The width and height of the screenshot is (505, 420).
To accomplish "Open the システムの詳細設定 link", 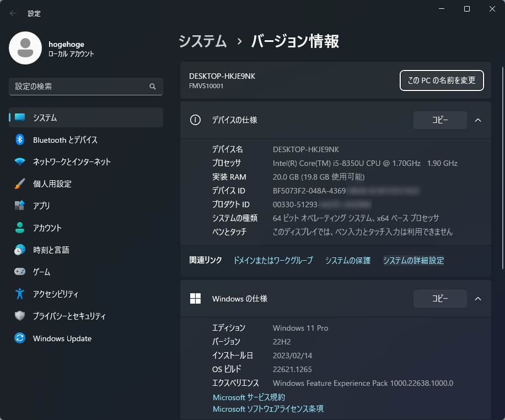I will pos(413,261).
